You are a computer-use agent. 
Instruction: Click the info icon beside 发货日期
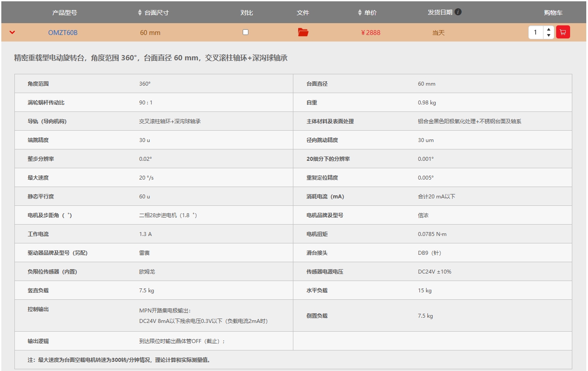click(458, 12)
